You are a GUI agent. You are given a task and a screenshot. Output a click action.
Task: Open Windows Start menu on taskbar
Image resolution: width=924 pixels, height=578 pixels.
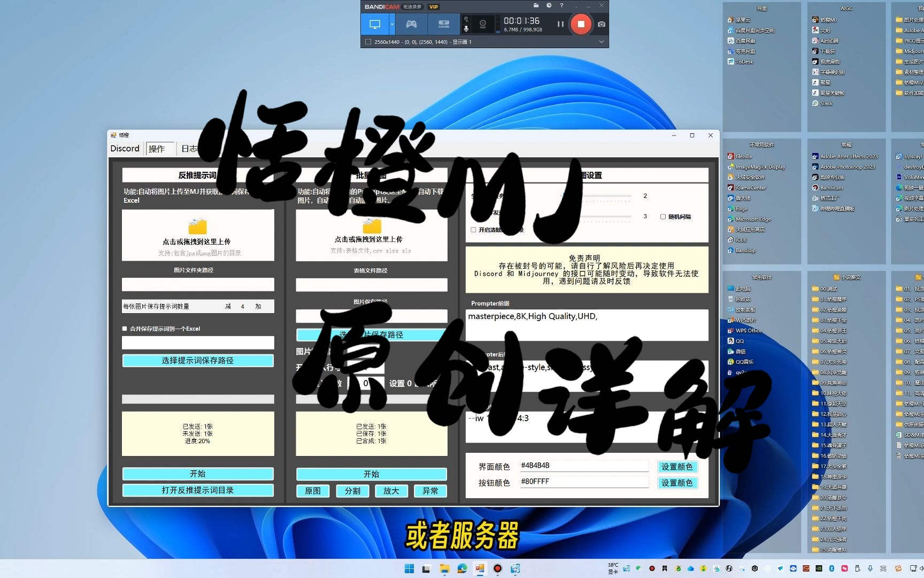pyautogui.click(x=409, y=568)
